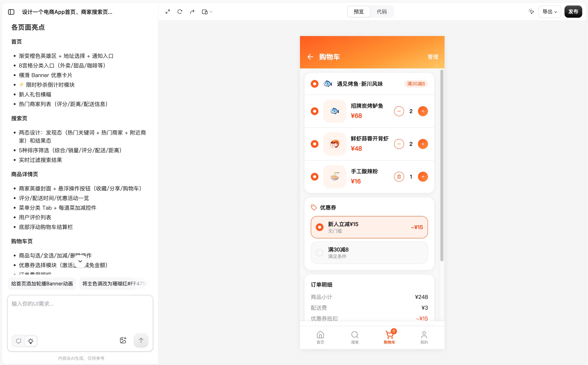Click the 遇见烤鱼 store fish icon
Image resolution: width=588 pixels, height=365 pixels.
(x=328, y=84)
